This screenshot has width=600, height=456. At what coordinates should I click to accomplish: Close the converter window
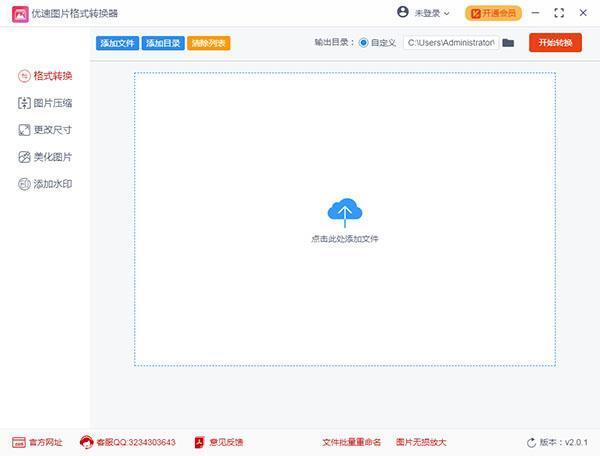coord(583,13)
